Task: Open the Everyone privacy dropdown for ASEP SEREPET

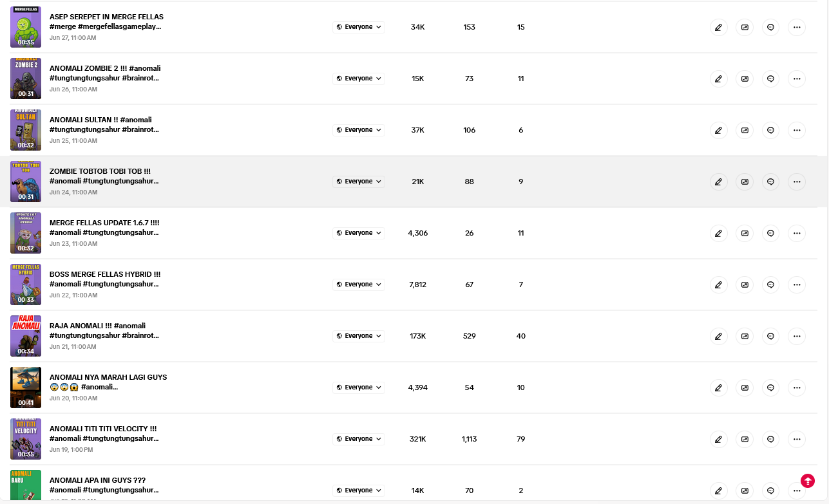Action: [x=359, y=27]
